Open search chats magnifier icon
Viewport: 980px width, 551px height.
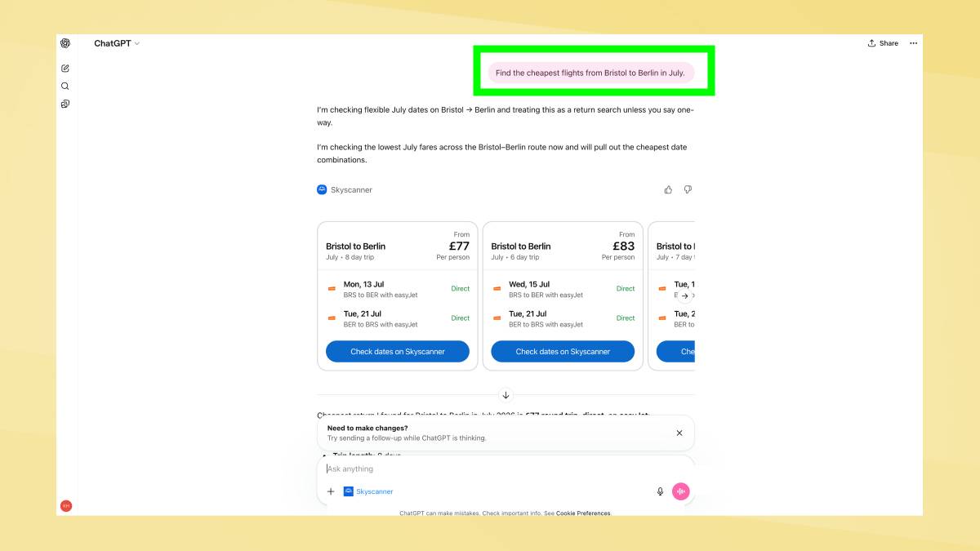point(65,86)
